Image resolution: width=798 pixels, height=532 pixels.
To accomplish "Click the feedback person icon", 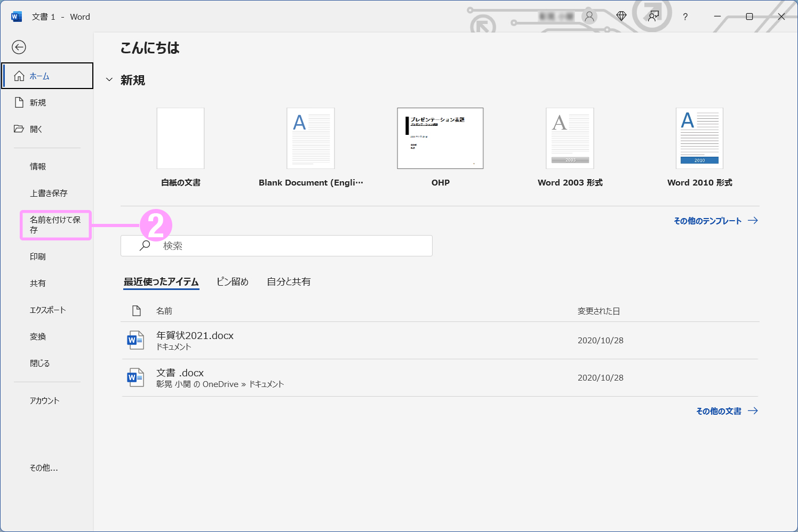I will 653,17.
